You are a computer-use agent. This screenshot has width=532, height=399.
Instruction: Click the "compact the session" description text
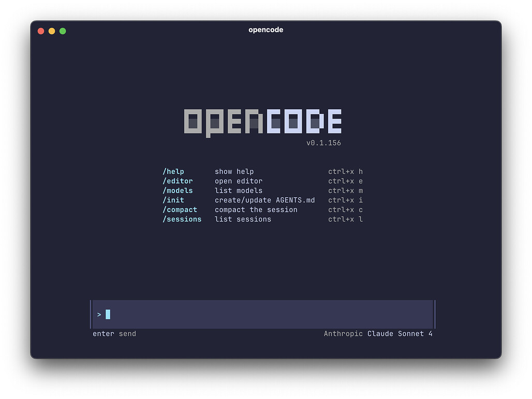tap(256, 210)
